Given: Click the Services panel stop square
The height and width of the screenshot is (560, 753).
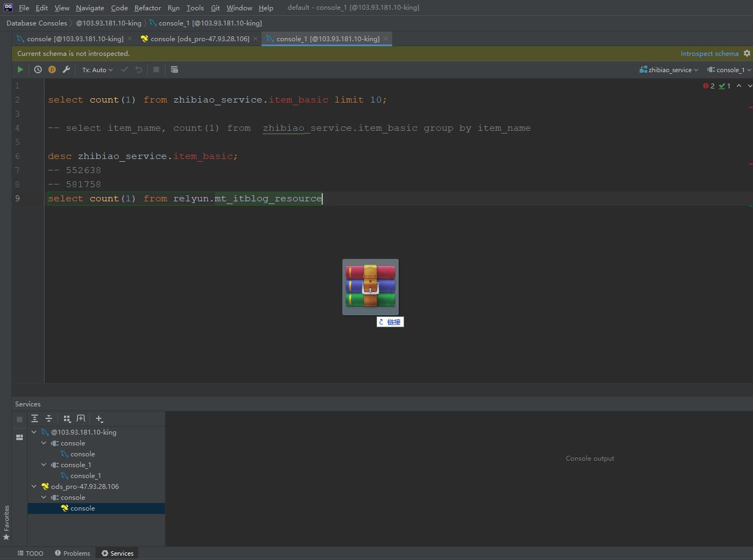Looking at the screenshot, I should pos(20,419).
